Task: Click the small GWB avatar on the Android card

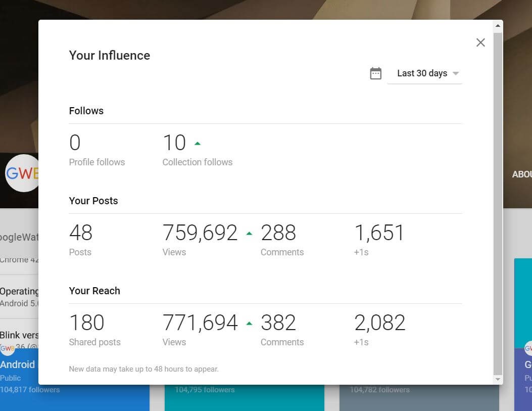Action: (x=7, y=348)
